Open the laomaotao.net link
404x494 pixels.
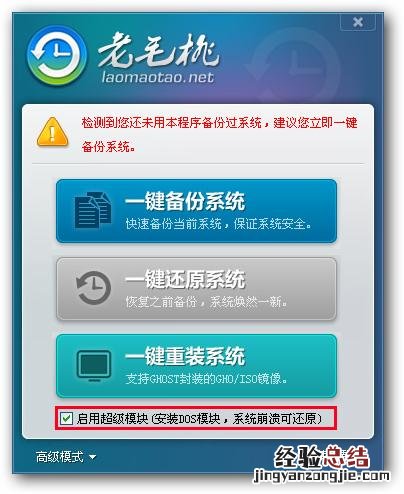(157, 77)
